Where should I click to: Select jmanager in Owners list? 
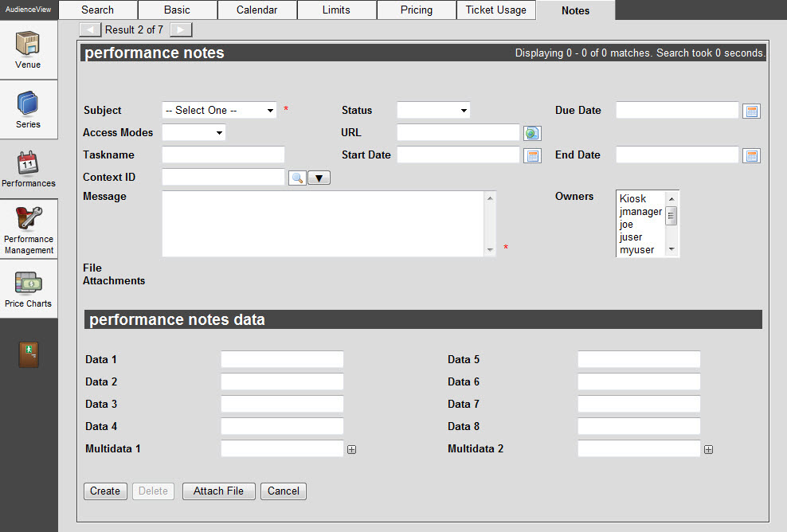click(x=640, y=212)
